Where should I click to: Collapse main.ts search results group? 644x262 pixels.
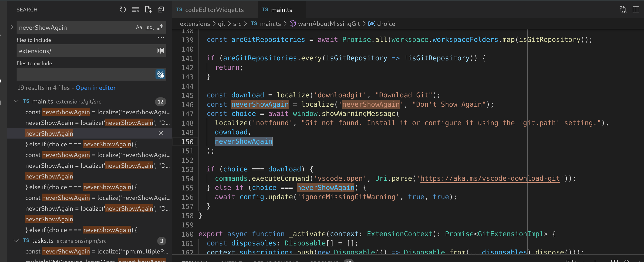coord(16,101)
